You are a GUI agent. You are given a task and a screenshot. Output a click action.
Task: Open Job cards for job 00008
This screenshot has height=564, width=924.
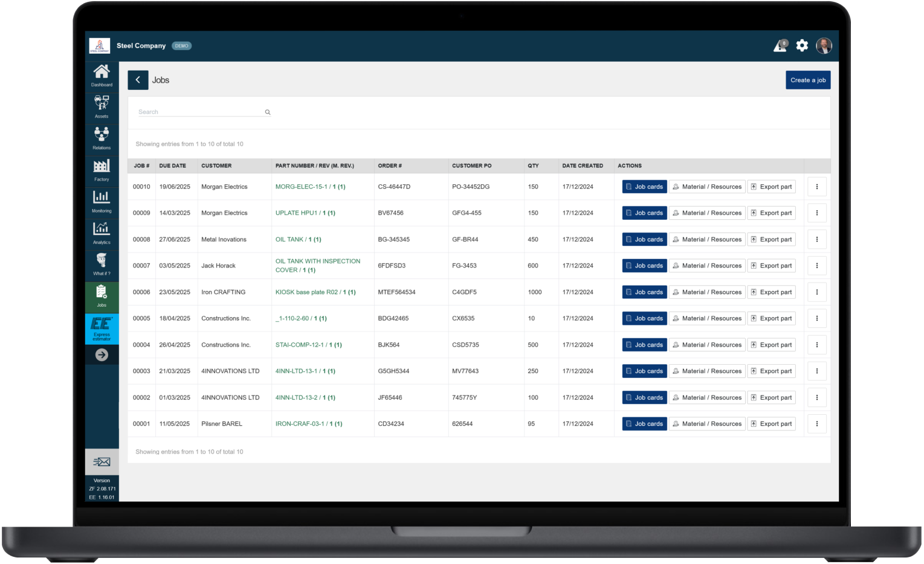coord(644,240)
